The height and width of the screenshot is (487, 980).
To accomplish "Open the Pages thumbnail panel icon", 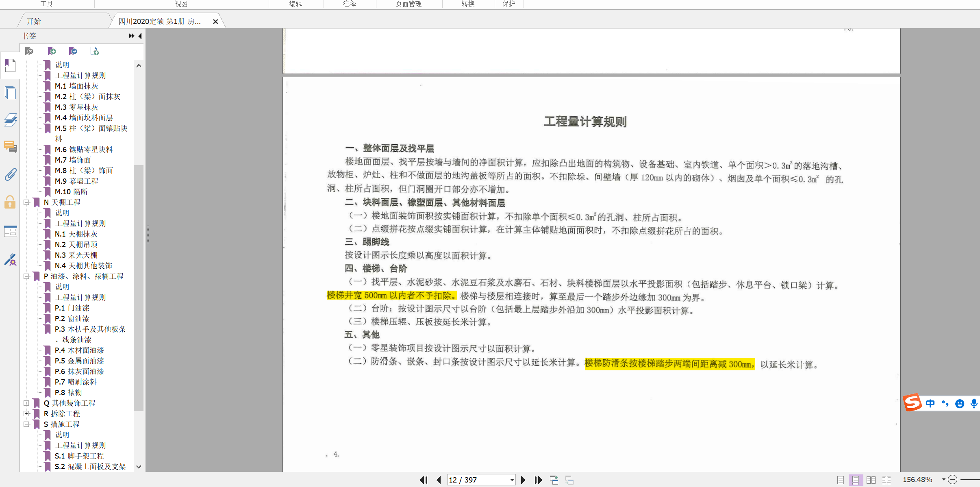I will (x=10, y=93).
